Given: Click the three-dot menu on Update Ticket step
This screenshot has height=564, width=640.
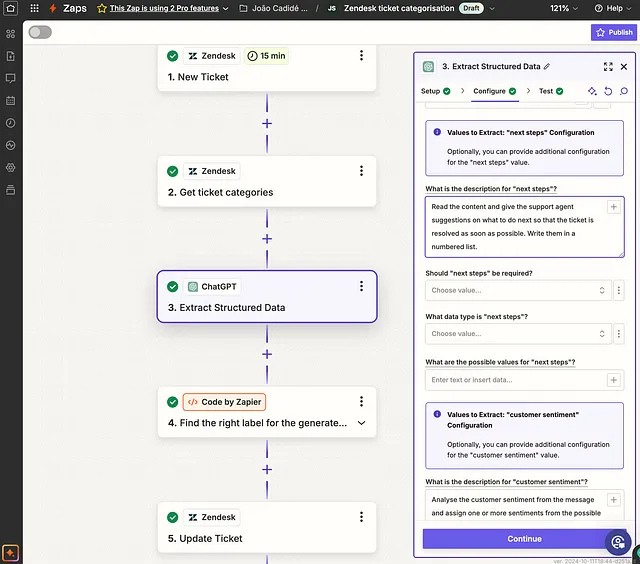Looking at the screenshot, I should click(x=361, y=517).
